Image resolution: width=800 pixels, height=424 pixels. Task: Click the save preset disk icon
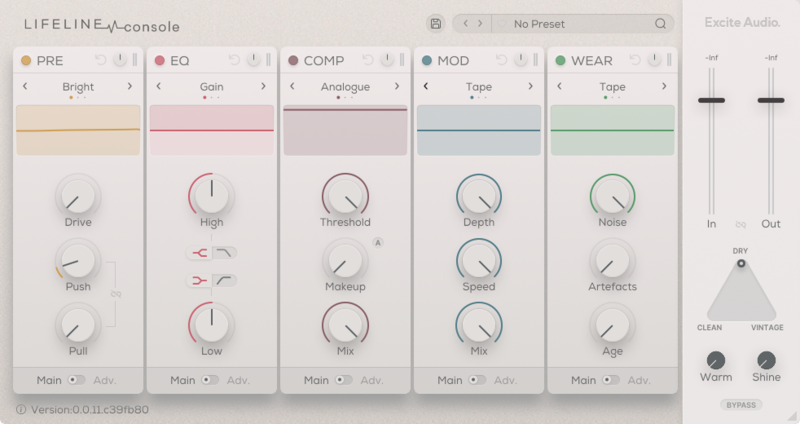435,23
